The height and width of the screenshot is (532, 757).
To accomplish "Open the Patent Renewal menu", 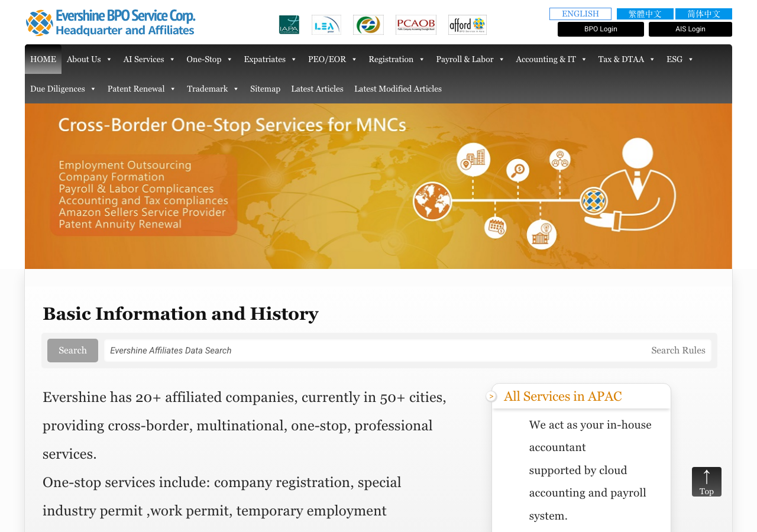I will coord(142,89).
